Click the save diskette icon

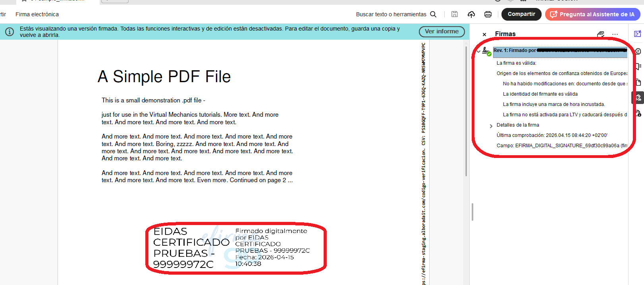[455, 14]
